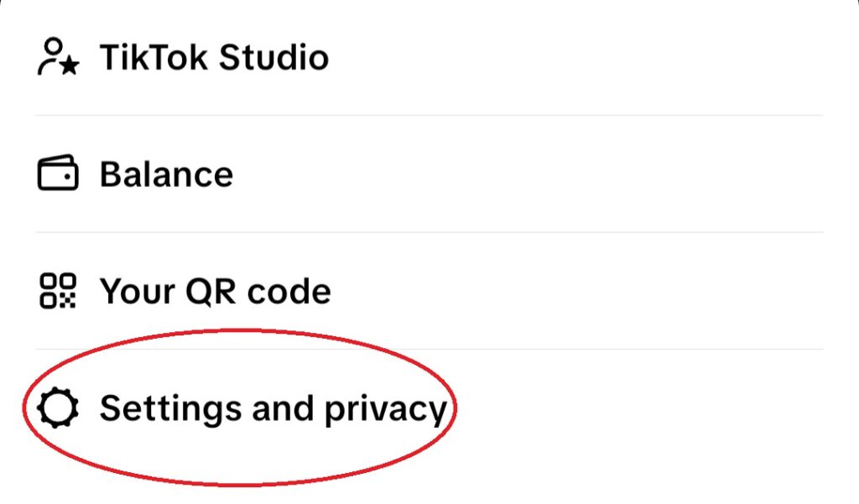This screenshot has height=504, width=859.
Task: Click the divider between Balance and QR code
Action: (429, 232)
